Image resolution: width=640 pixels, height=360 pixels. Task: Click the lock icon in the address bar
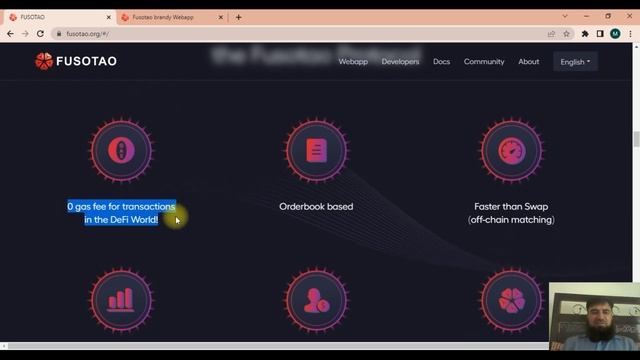(59, 34)
